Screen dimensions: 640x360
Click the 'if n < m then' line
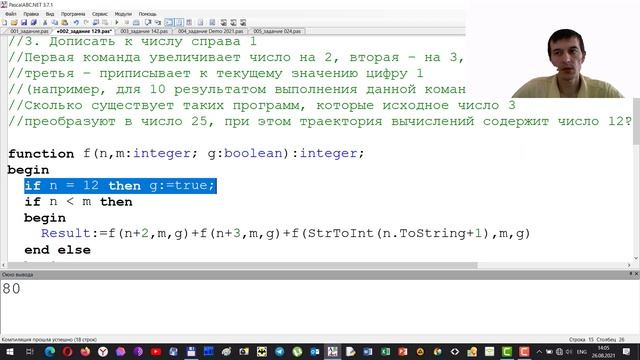click(x=78, y=202)
